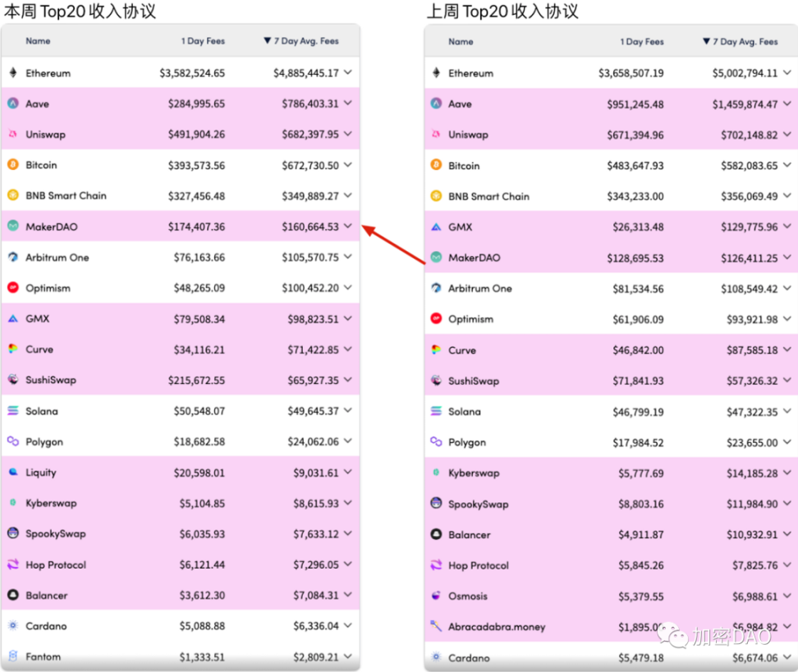The height and width of the screenshot is (672, 798).
Task: Open Hop Protocol name in right table
Action: point(479,565)
